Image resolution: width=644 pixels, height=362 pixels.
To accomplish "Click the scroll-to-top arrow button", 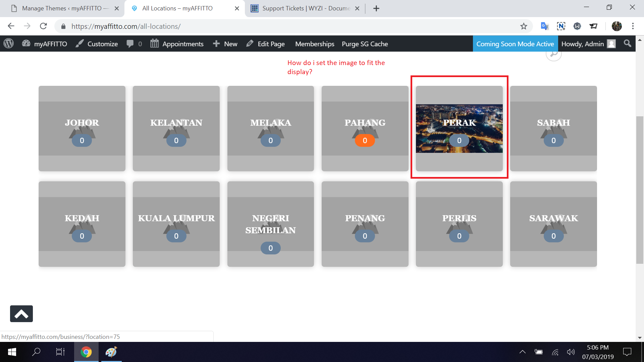I will 21,314.
